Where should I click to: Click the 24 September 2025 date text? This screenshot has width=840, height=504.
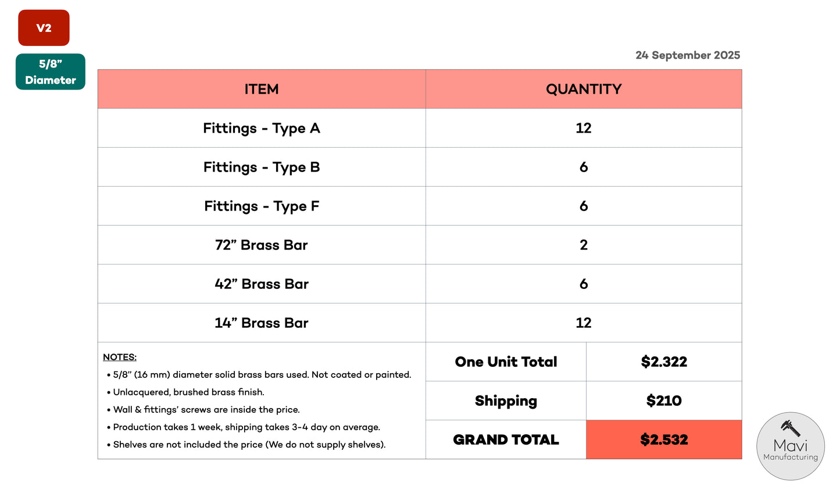pyautogui.click(x=688, y=55)
